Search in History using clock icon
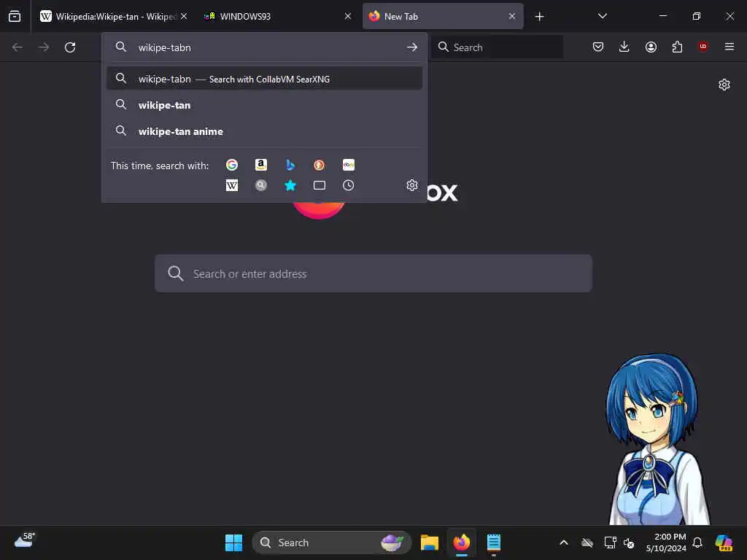 coord(348,185)
